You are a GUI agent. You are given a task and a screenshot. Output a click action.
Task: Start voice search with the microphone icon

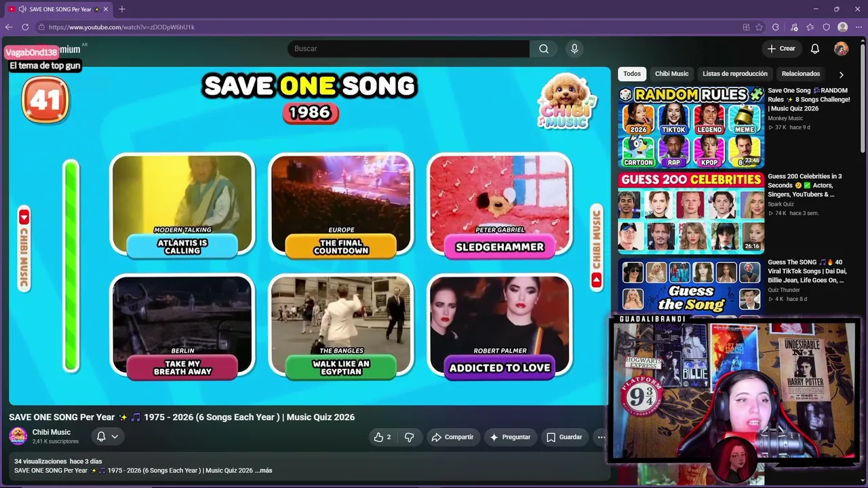(574, 49)
